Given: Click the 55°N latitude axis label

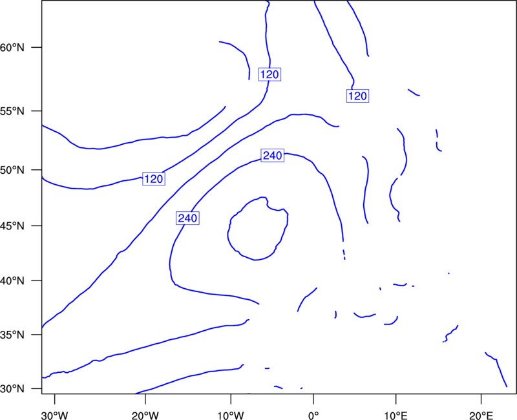Looking at the screenshot, I should click(x=12, y=111).
